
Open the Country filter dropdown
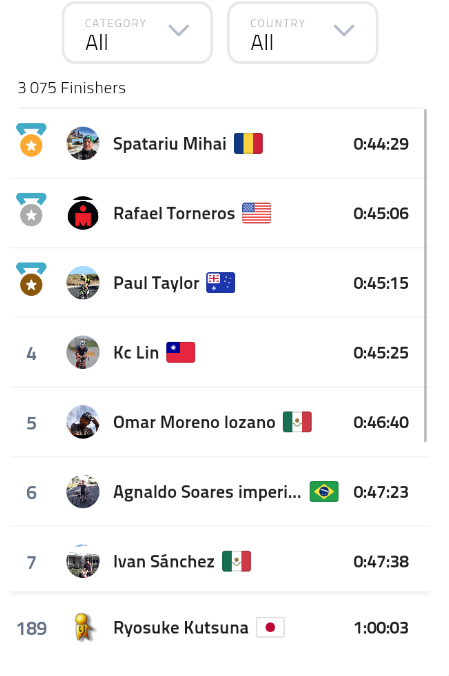(302, 33)
